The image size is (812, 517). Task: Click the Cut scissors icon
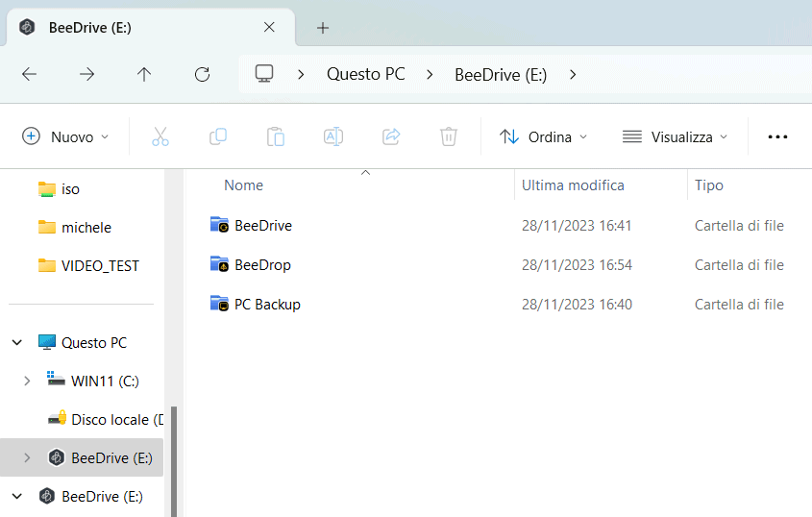pos(160,136)
